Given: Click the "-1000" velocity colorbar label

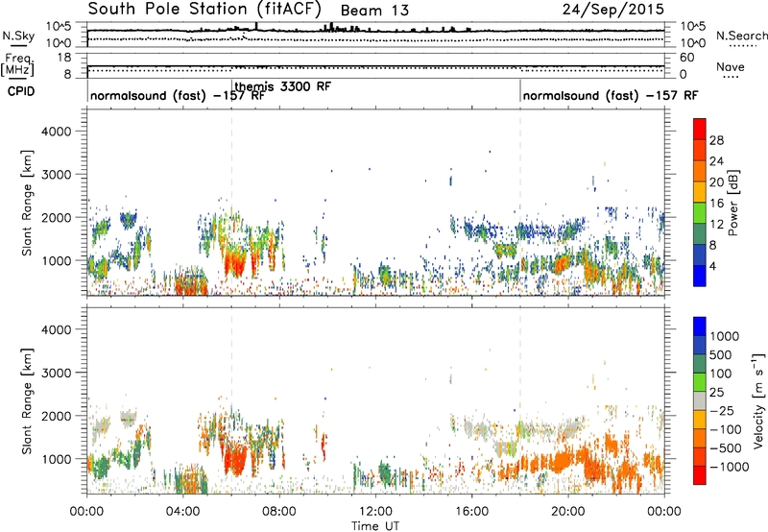Looking at the screenshot, I should 729,467.
